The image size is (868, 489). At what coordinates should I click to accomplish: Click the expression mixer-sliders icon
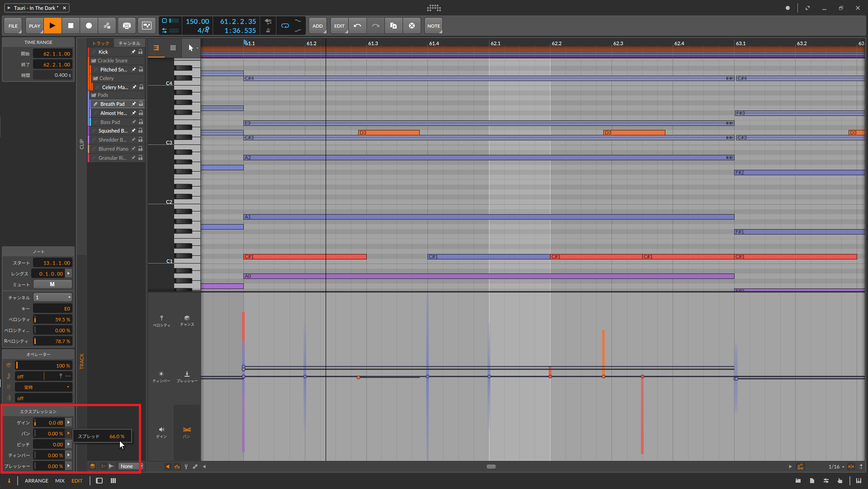tap(177, 467)
